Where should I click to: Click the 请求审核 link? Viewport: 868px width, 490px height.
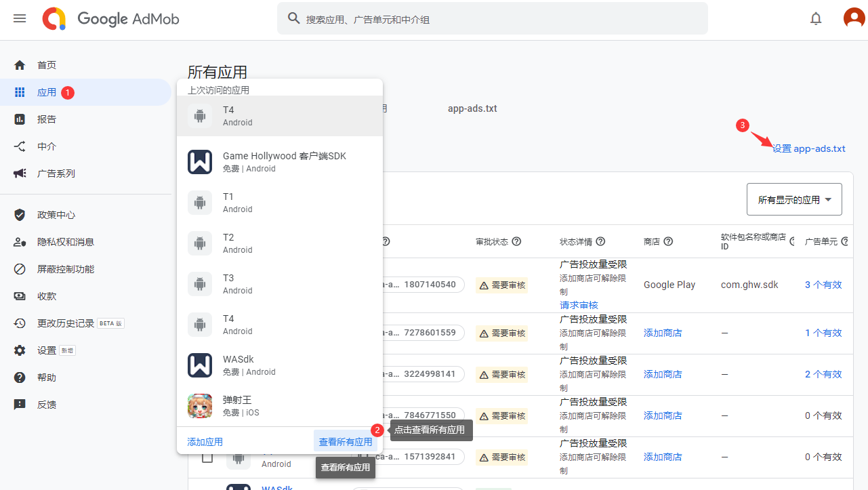click(579, 305)
